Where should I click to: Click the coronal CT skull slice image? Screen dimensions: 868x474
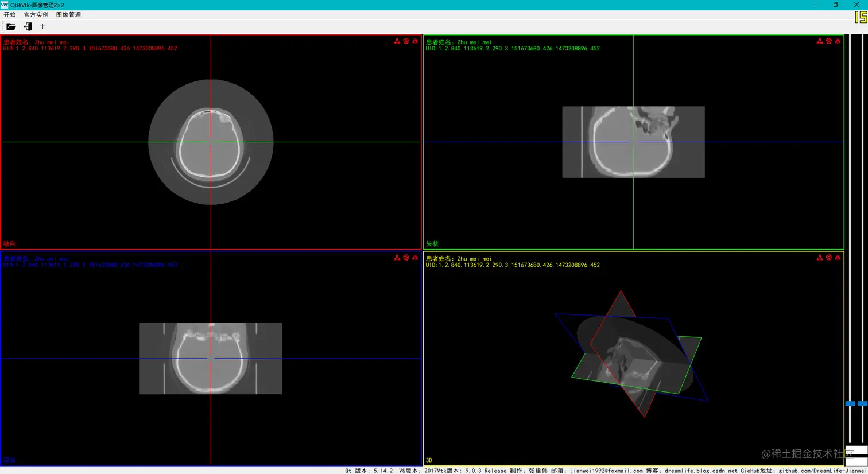pyautogui.click(x=211, y=359)
